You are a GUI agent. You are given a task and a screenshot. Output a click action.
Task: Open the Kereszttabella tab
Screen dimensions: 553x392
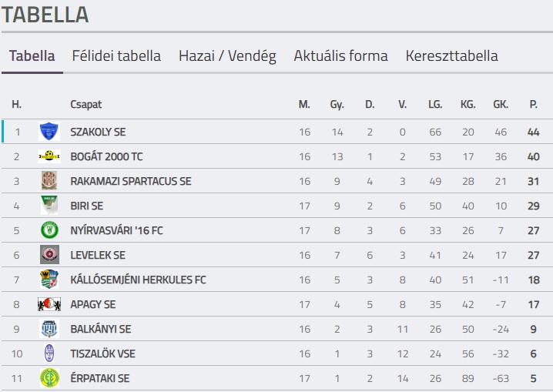pyautogui.click(x=451, y=56)
